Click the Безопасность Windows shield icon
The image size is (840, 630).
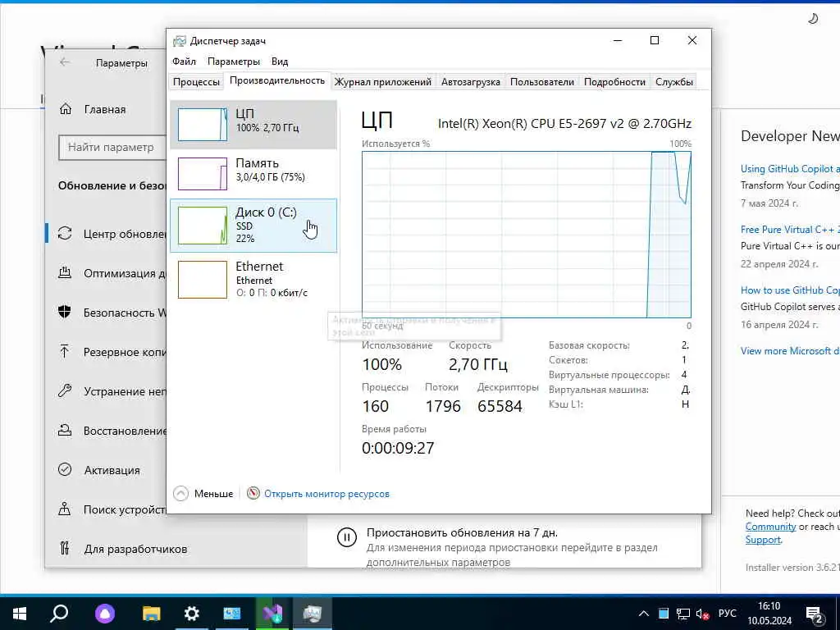tap(64, 312)
